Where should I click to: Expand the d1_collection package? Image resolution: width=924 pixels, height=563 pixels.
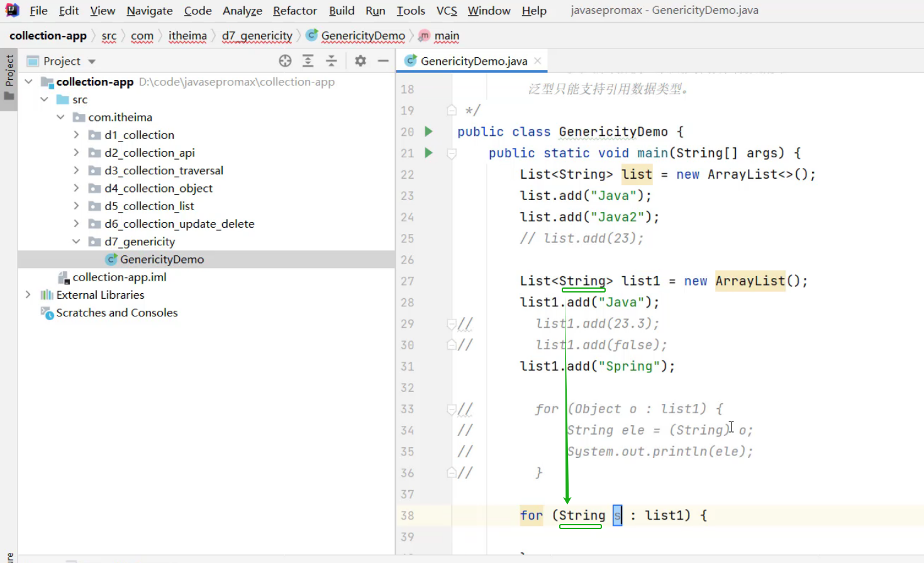pos(76,135)
